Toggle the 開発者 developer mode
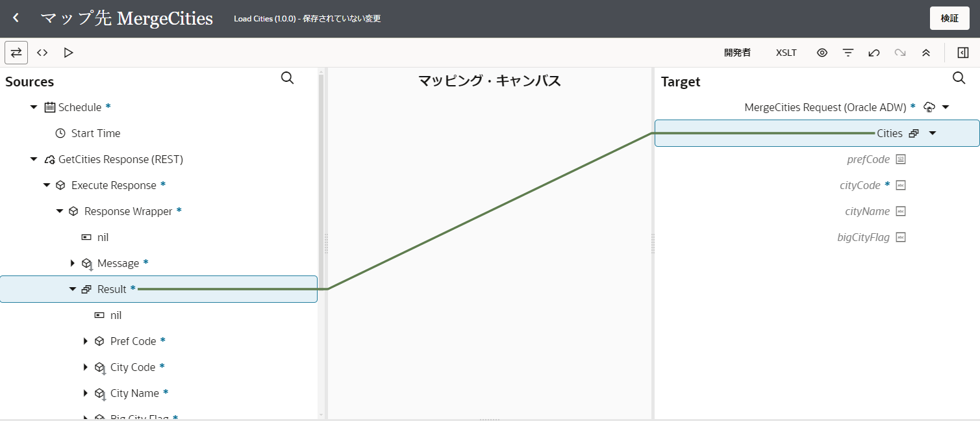 (x=737, y=53)
